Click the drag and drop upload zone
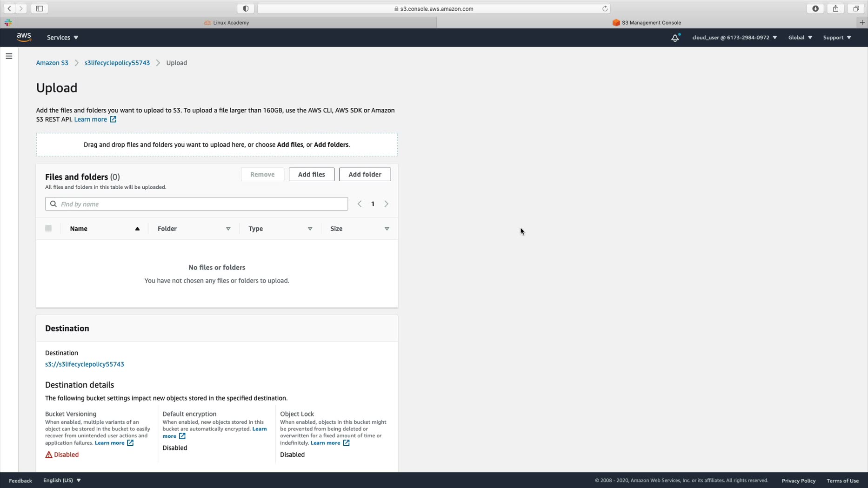 (217, 145)
